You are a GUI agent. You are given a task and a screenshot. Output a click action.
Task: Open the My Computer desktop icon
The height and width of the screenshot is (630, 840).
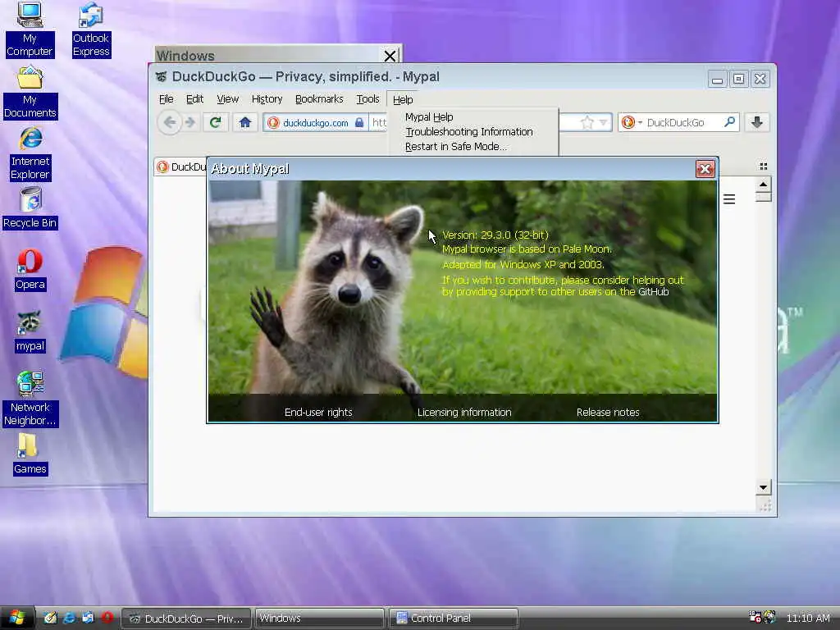click(x=30, y=30)
